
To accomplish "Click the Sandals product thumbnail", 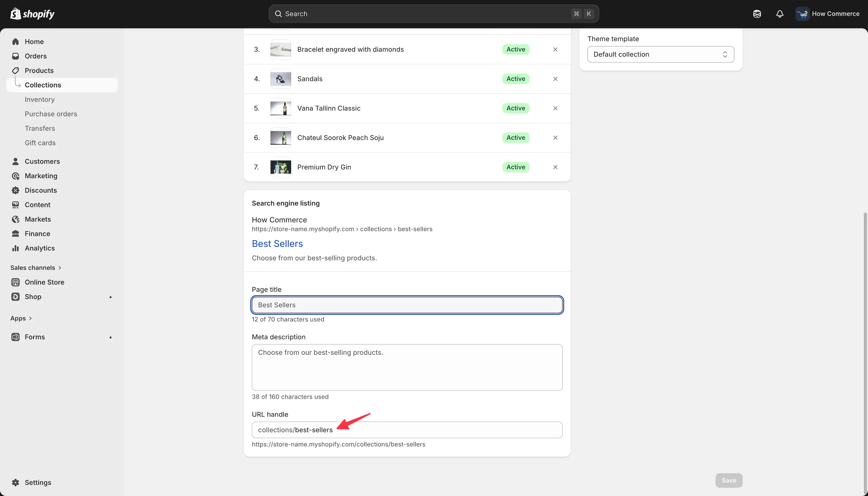I will point(281,79).
